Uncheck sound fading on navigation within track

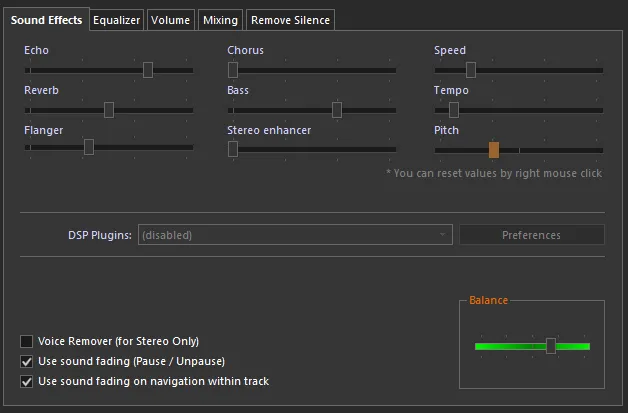[x=26, y=381]
